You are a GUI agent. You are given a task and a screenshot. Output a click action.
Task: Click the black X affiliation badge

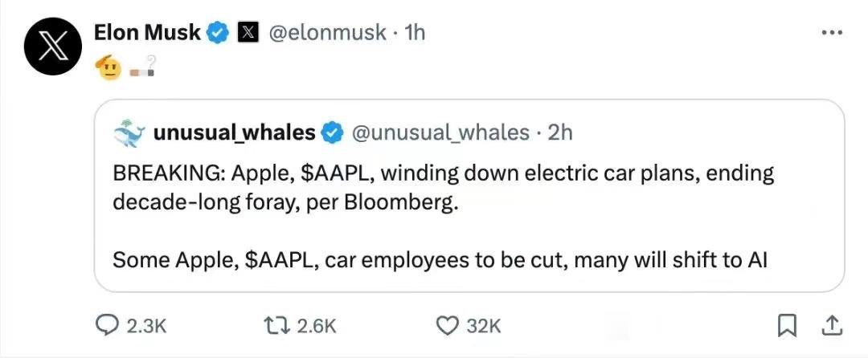[248, 33]
